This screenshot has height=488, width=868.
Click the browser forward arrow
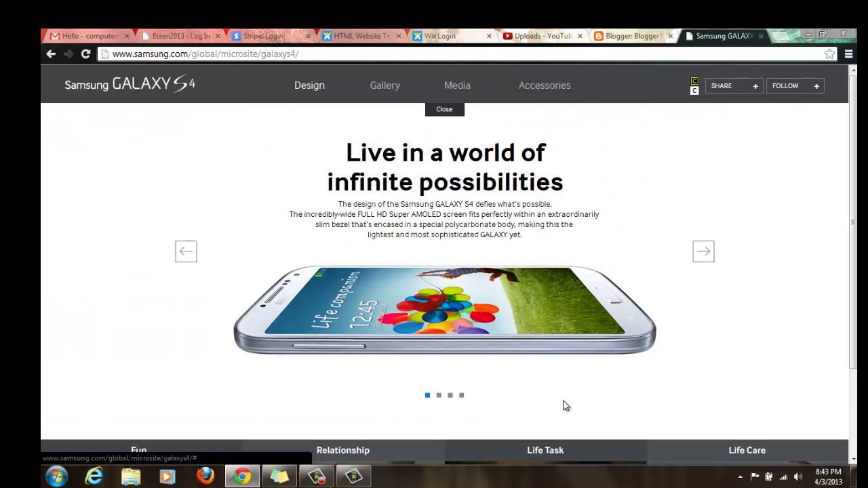click(68, 54)
